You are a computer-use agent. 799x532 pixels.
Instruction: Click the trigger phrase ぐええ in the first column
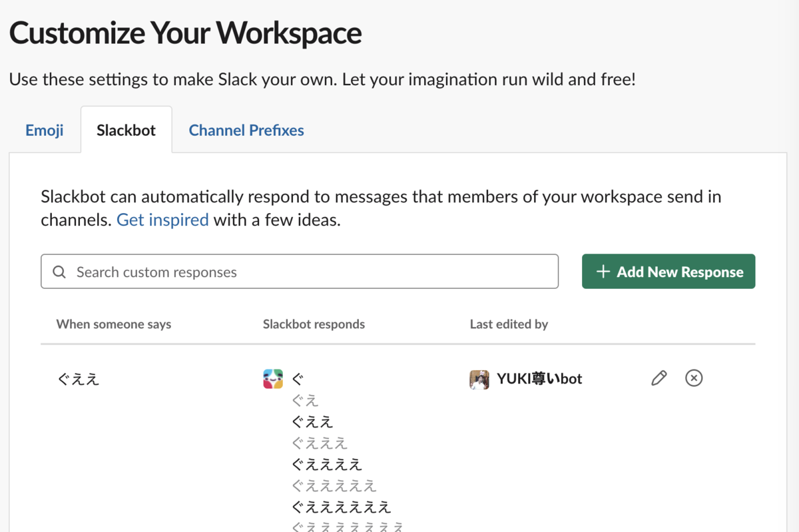[78, 379]
